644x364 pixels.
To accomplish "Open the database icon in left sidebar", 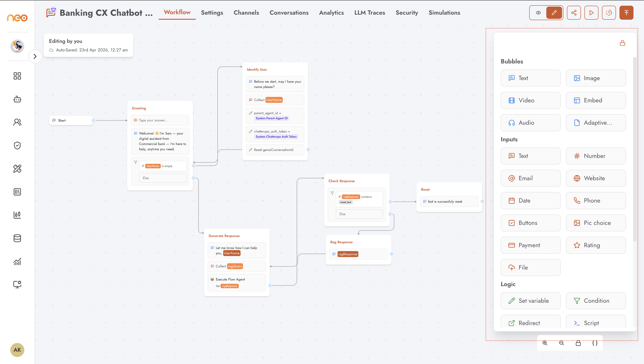I will (x=17, y=238).
